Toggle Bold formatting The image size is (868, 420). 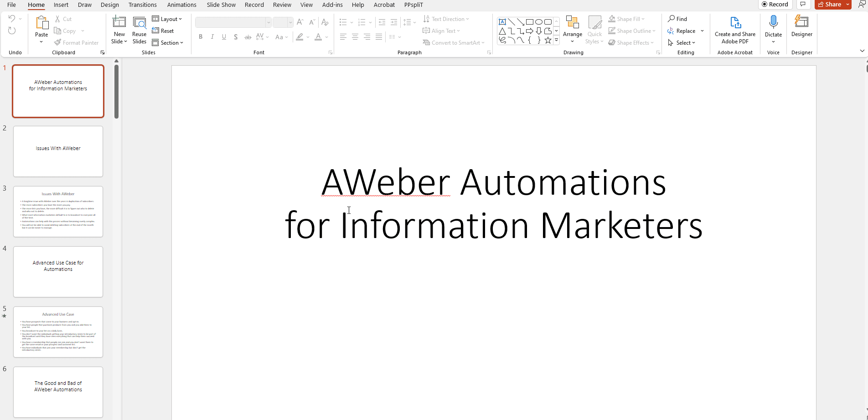coord(201,37)
